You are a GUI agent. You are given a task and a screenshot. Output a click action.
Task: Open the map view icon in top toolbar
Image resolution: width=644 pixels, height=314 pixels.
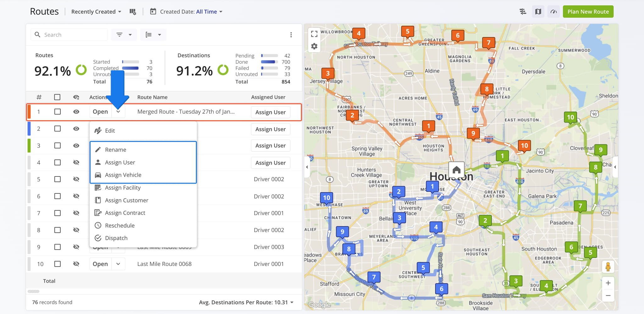538,11
